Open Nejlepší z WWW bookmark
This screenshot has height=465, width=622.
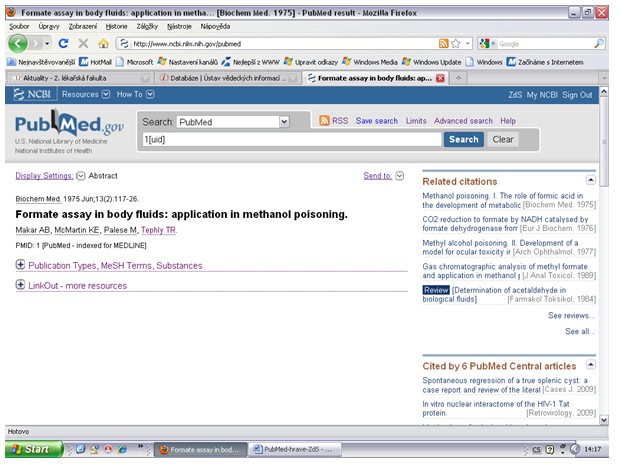[x=251, y=62]
